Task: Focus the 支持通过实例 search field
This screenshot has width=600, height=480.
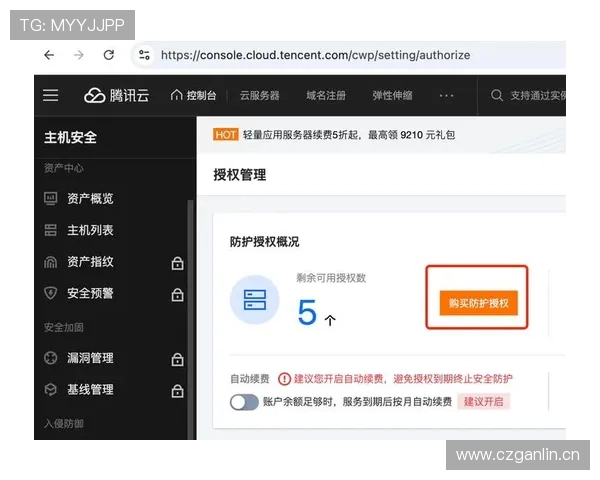Action: pyautogui.click(x=538, y=95)
